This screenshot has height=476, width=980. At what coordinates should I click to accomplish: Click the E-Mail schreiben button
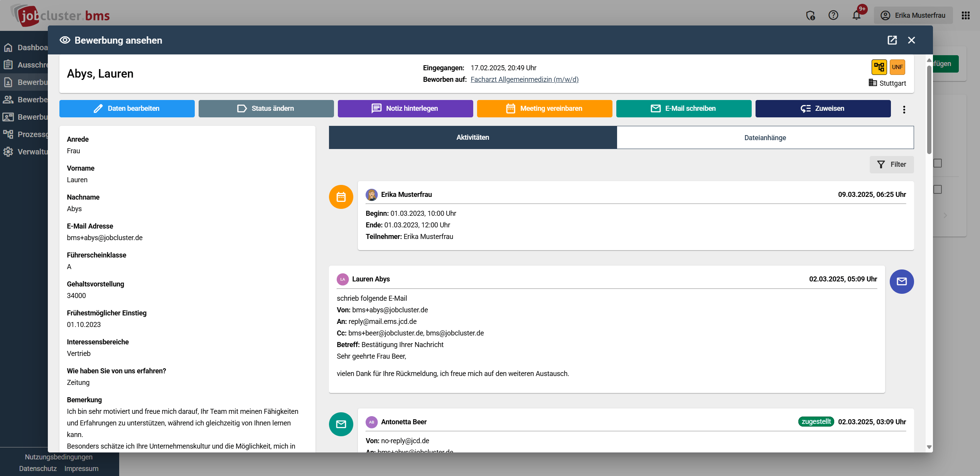pyautogui.click(x=684, y=108)
